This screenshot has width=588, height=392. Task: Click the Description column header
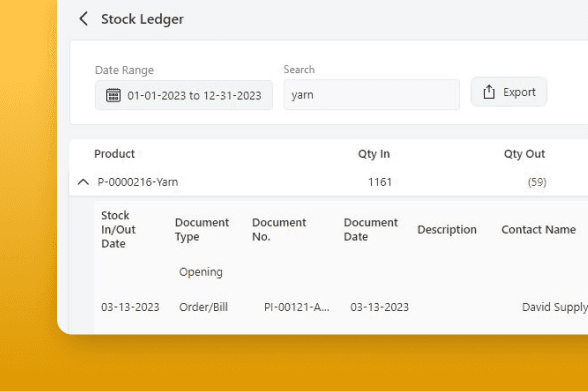click(x=447, y=230)
